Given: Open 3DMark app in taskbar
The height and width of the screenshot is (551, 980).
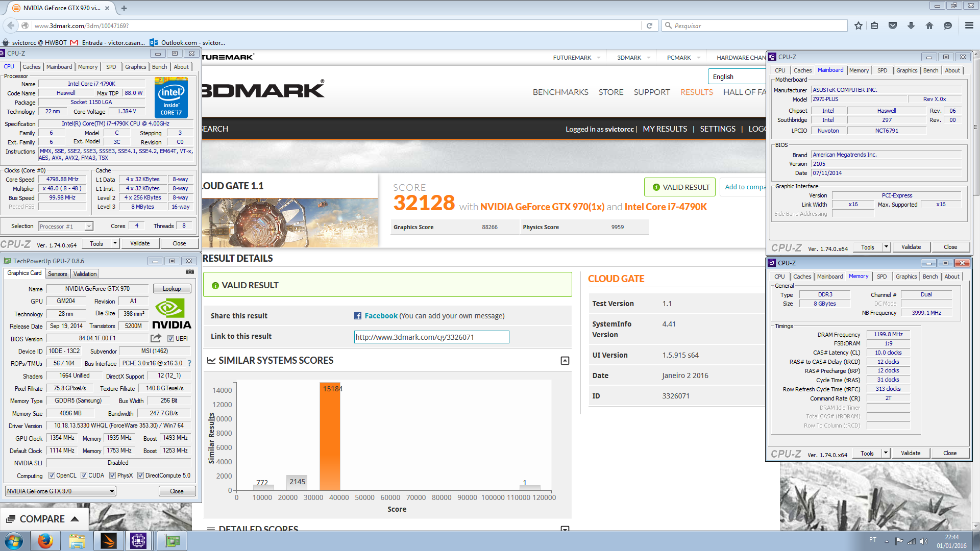Looking at the screenshot, I should [x=108, y=541].
